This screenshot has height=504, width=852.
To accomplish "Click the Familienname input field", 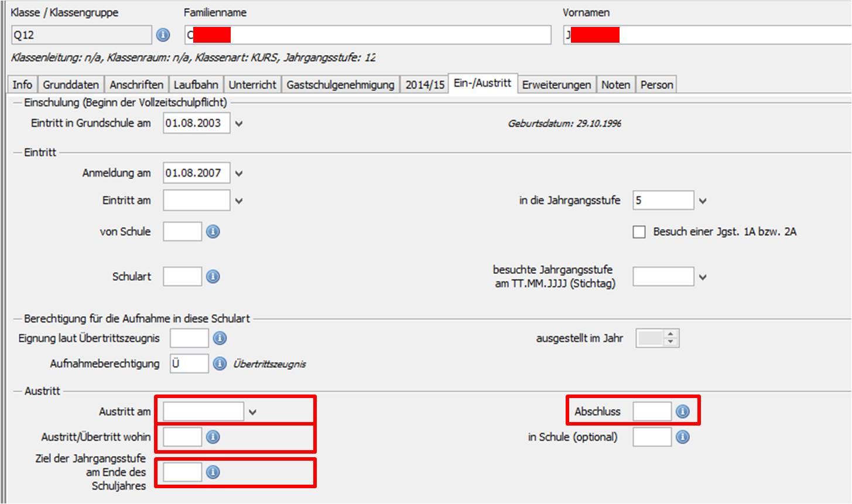I will pyautogui.click(x=368, y=35).
